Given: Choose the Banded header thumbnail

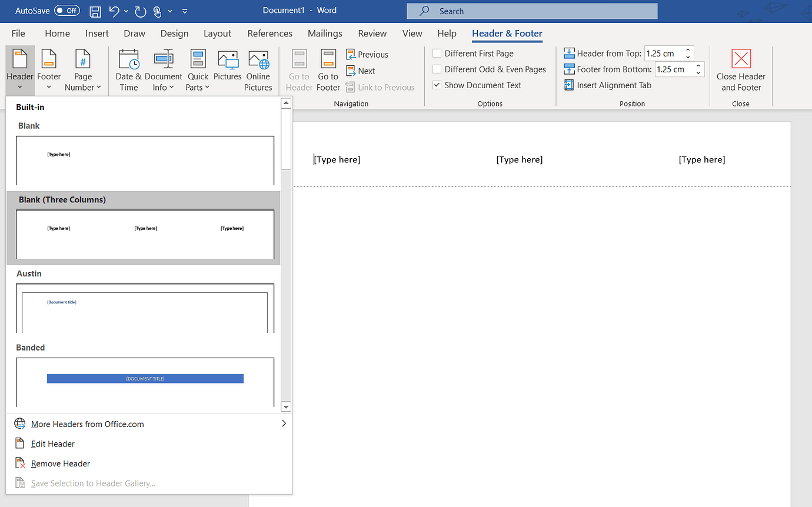Looking at the screenshot, I should (x=145, y=381).
